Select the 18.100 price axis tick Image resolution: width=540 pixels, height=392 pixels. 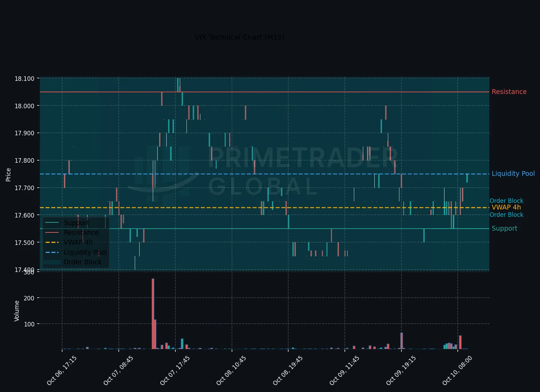(24, 78)
